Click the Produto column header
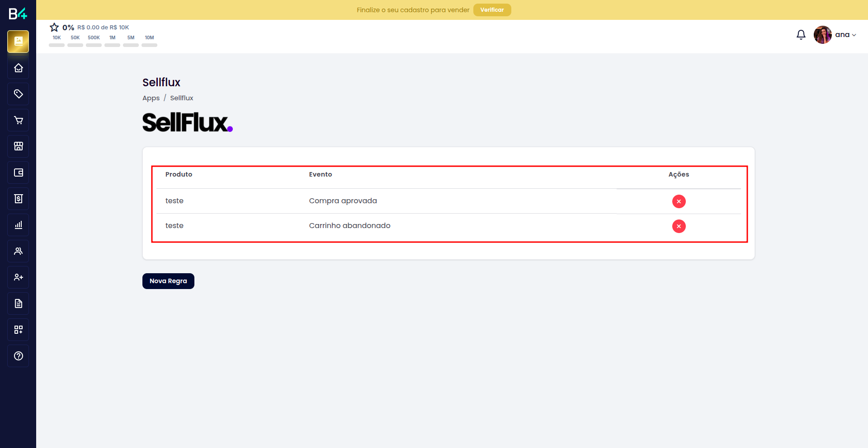The height and width of the screenshot is (448, 868). 179,174
